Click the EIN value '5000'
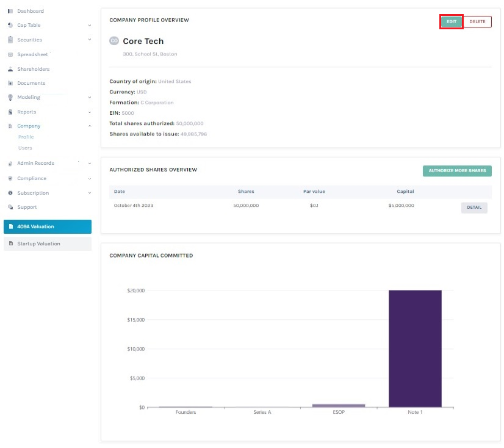 (x=128, y=113)
